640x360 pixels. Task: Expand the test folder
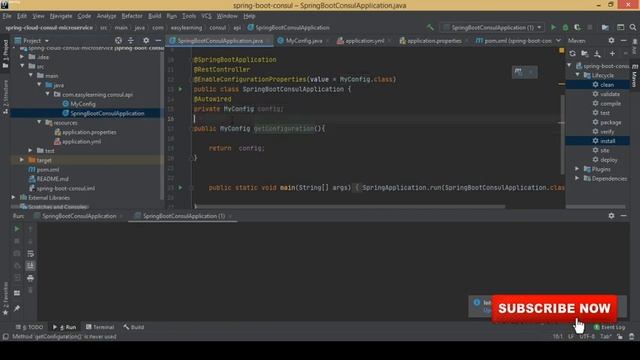(x=31, y=151)
